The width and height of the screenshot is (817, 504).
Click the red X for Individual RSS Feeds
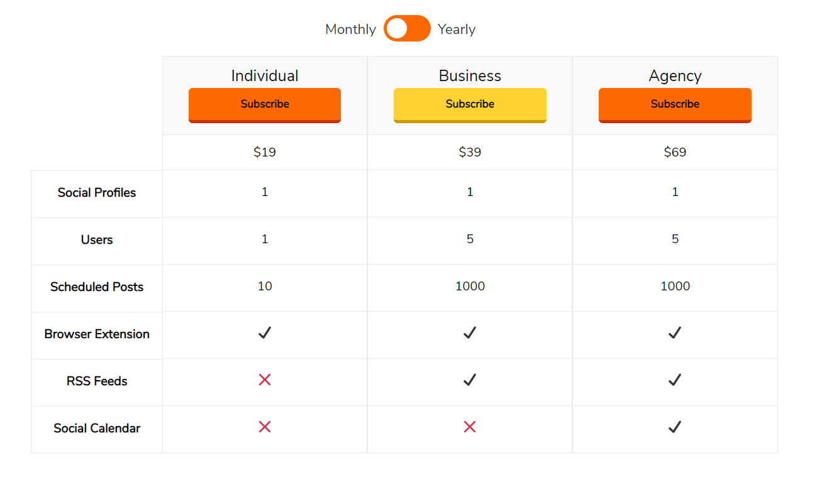tap(265, 380)
